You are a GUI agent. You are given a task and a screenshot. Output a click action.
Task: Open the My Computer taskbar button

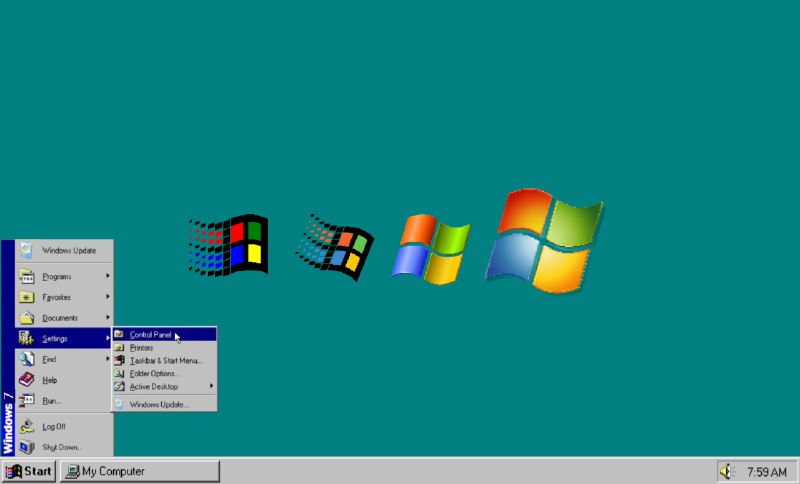click(x=140, y=471)
